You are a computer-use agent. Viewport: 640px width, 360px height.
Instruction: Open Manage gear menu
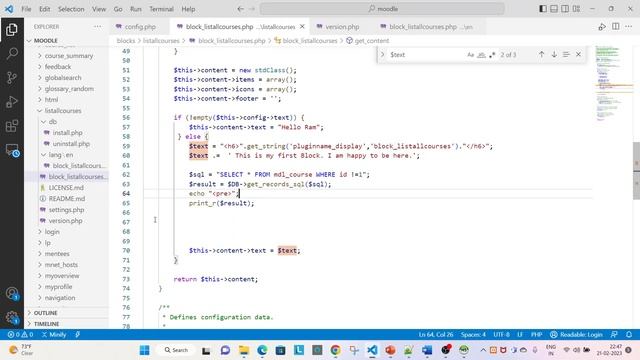[12, 317]
